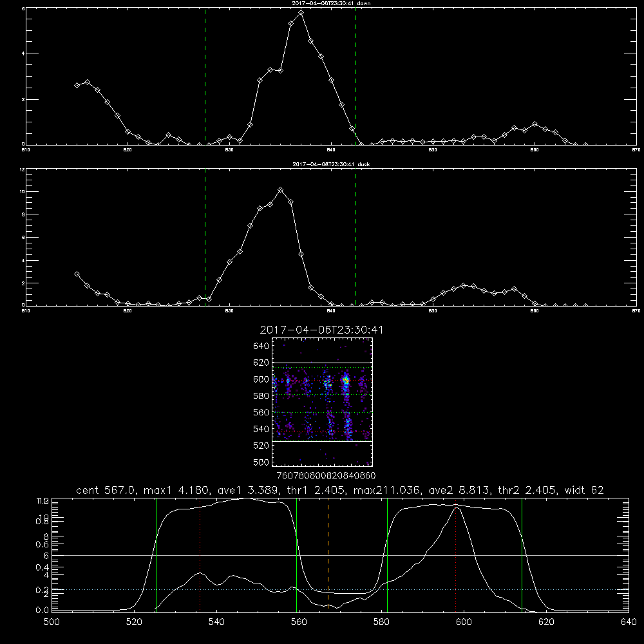Screen dimensions: 644x644
Task: Click the left green dashed line in dusk plot
Action: pos(205,237)
